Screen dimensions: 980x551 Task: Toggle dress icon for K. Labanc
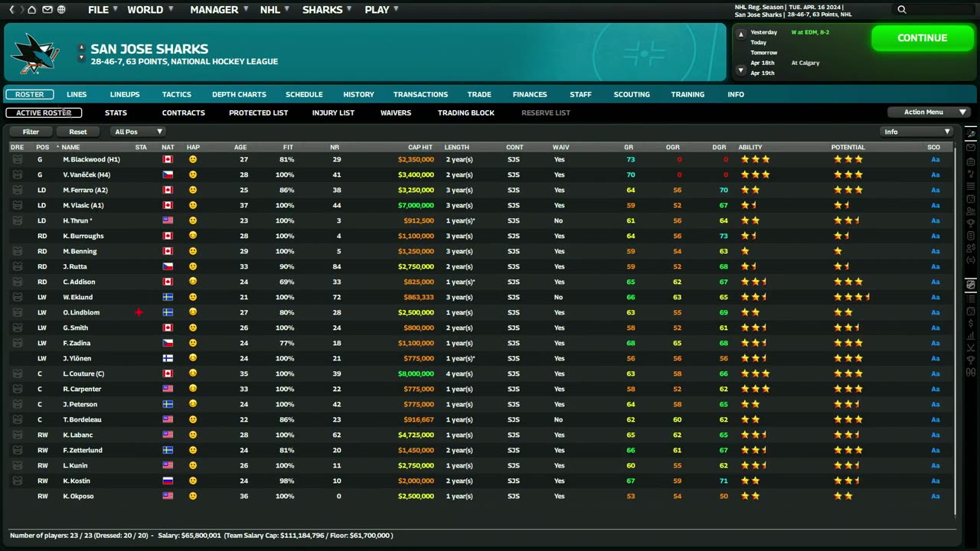pos(18,435)
